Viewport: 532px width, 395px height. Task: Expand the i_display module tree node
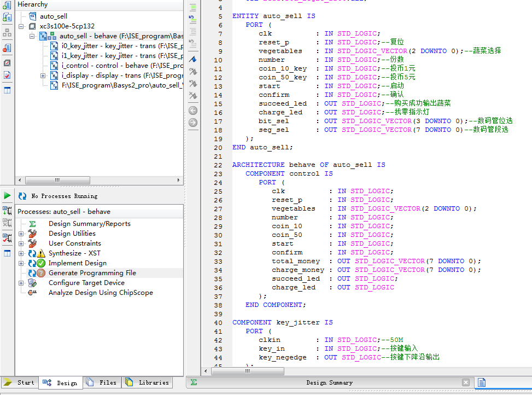[43, 75]
